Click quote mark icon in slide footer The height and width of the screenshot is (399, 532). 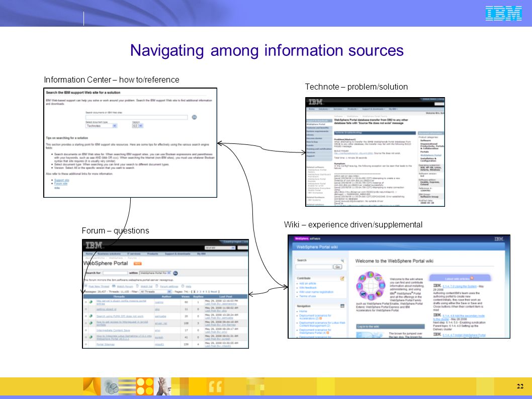[215, 386]
